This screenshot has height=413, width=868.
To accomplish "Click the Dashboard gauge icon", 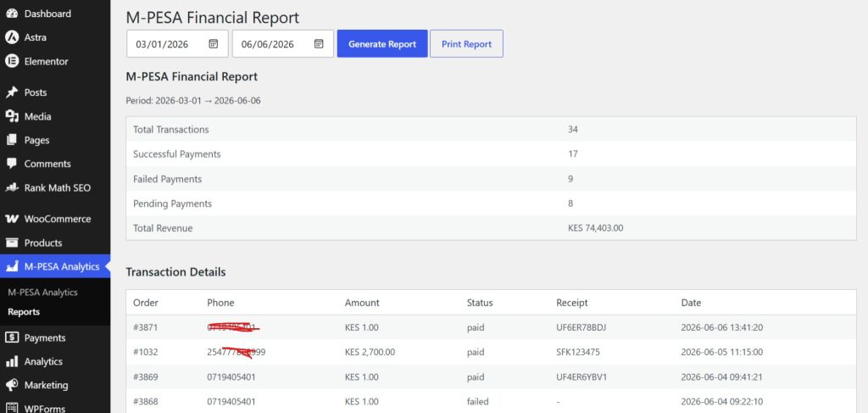I will click(12, 14).
